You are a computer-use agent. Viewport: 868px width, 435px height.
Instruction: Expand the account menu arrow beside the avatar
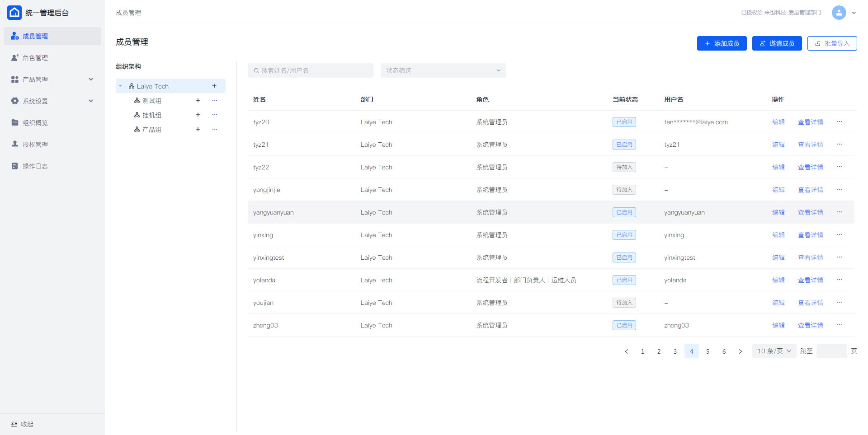pyautogui.click(x=854, y=13)
